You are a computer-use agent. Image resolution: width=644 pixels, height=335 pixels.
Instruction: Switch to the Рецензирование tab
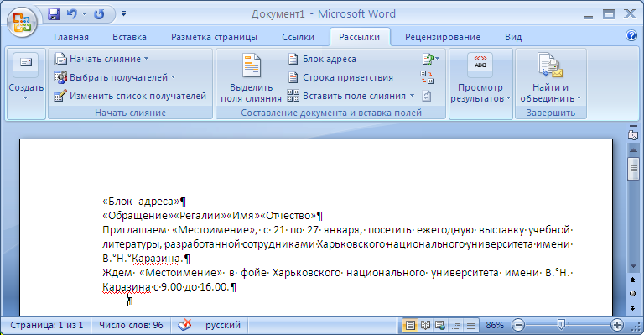coord(443,38)
